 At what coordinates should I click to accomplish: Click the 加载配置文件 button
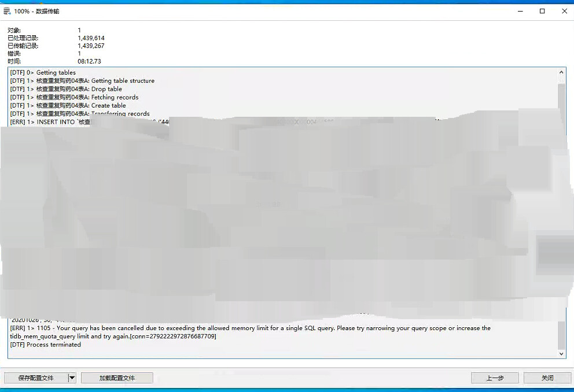116,378
